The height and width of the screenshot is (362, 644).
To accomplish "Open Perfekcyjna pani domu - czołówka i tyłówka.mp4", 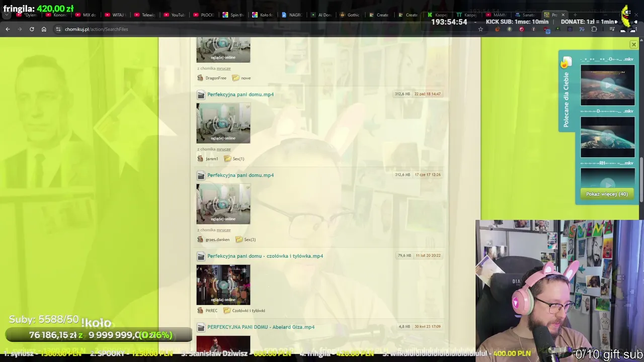I will (x=265, y=256).
